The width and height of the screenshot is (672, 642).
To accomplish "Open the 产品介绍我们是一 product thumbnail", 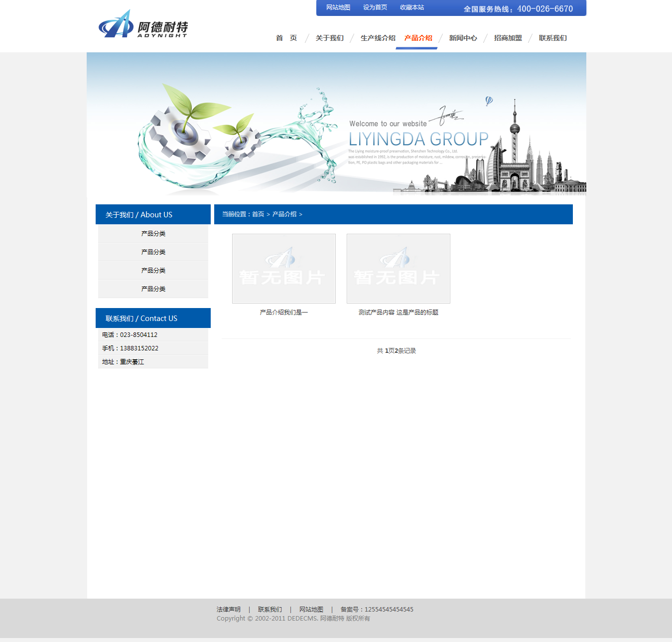I will click(x=284, y=269).
